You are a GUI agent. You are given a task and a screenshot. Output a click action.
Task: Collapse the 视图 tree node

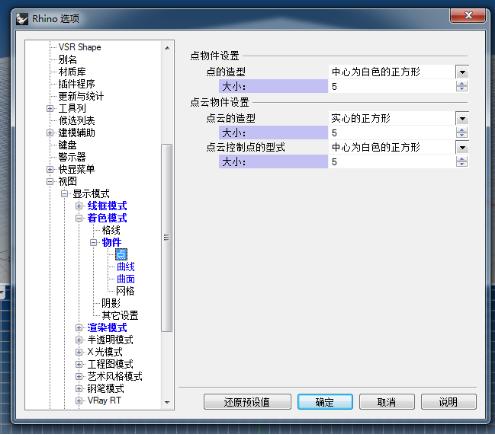pos(50,182)
